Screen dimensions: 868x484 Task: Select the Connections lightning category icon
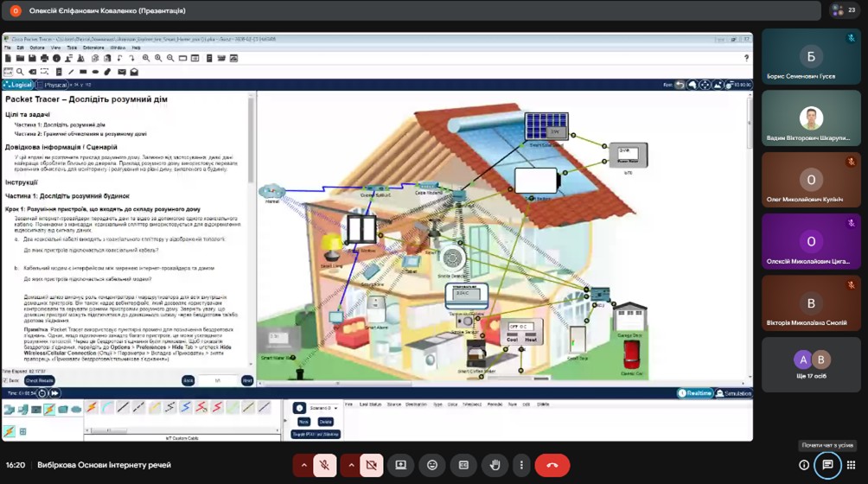coord(49,410)
